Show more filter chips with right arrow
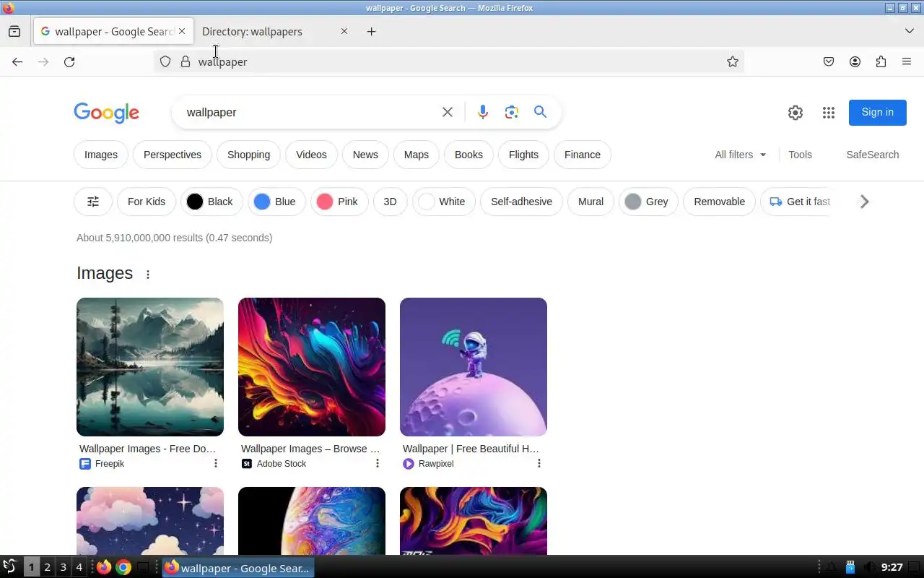The height and width of the screenshot is (578, 924). (x=864, y=202)
